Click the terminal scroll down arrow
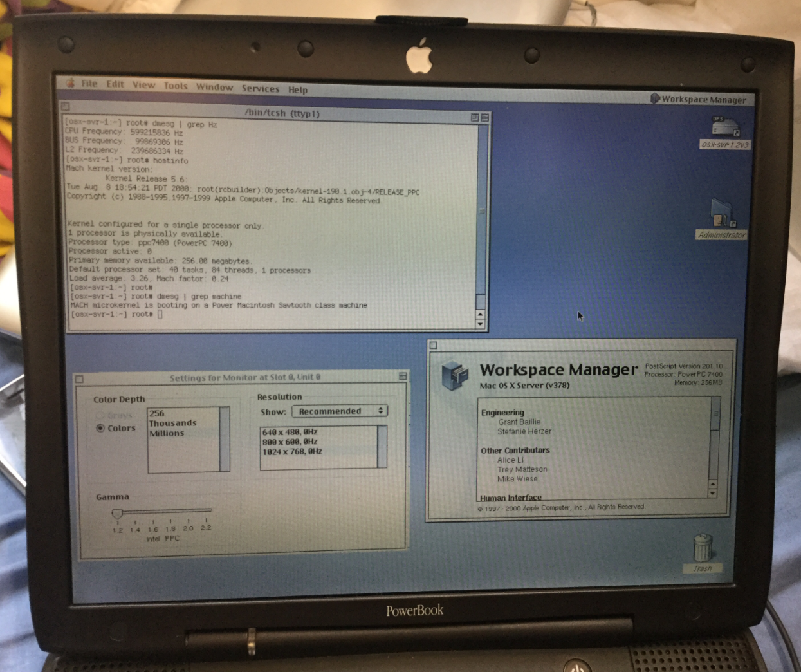Viewport: 801px width, 672px height. [x=480, y=323]
